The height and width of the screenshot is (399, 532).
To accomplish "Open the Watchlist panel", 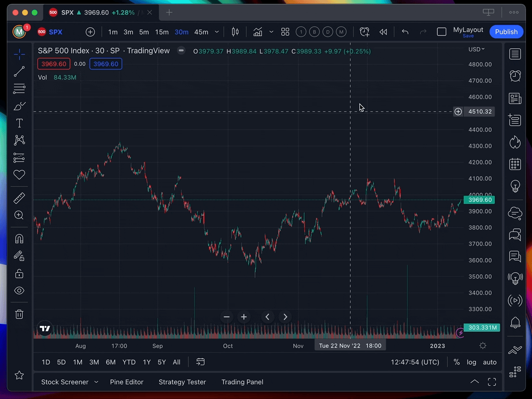I will click(x=515, y=54).
